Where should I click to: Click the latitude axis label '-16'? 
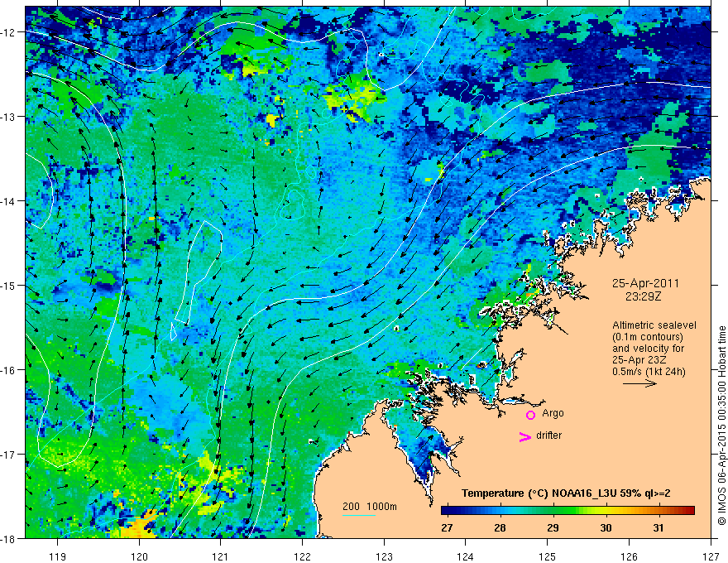tap(7, 370)
